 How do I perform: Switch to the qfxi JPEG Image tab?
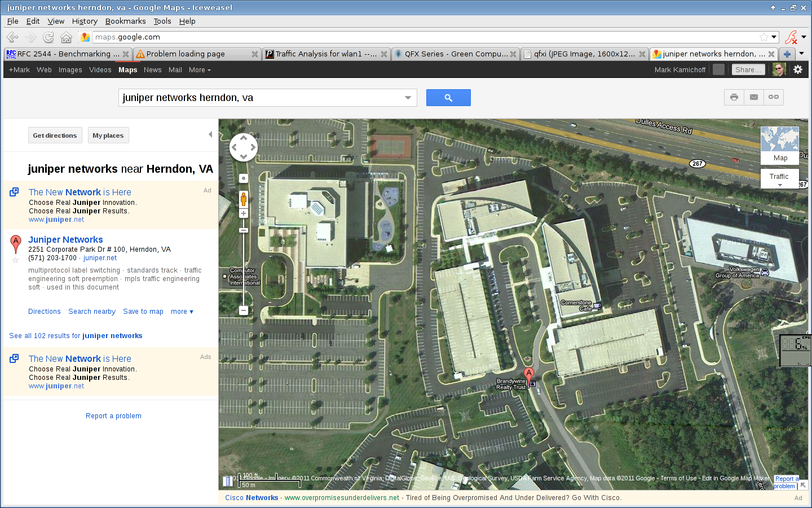584,54
